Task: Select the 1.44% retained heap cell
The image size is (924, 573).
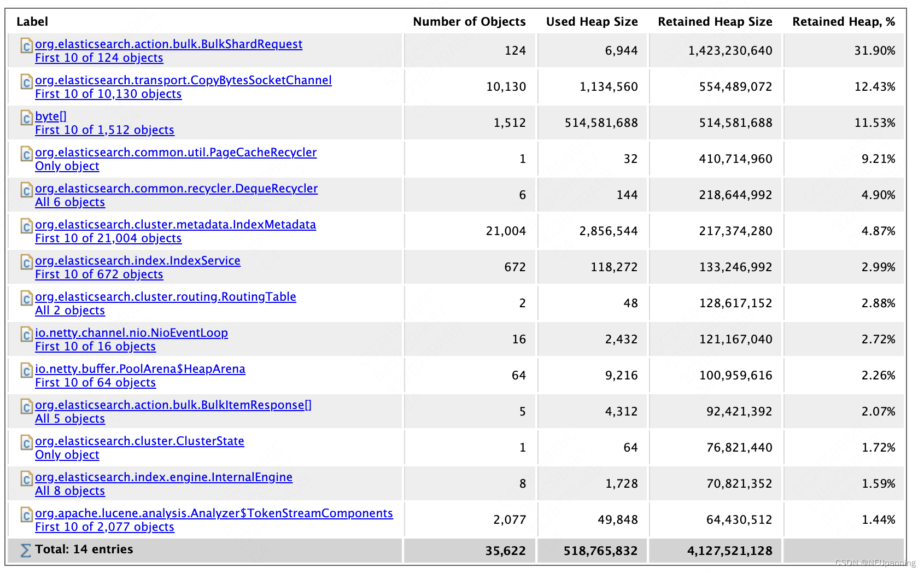Action: point(879,520)
